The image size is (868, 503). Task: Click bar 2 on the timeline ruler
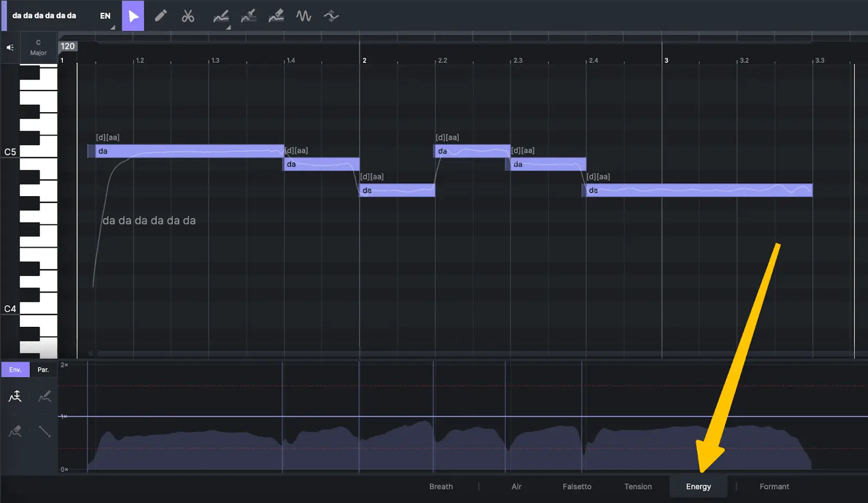(364, 60)
